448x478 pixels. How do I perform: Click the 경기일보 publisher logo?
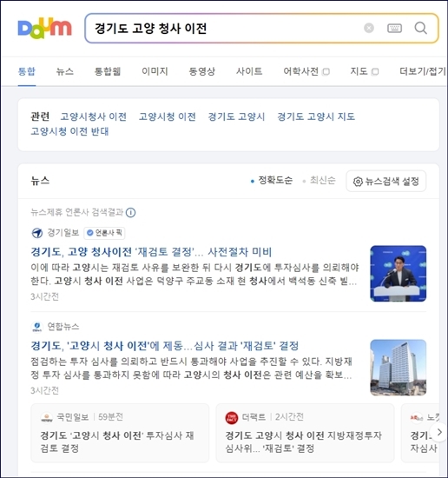point(37,233)
